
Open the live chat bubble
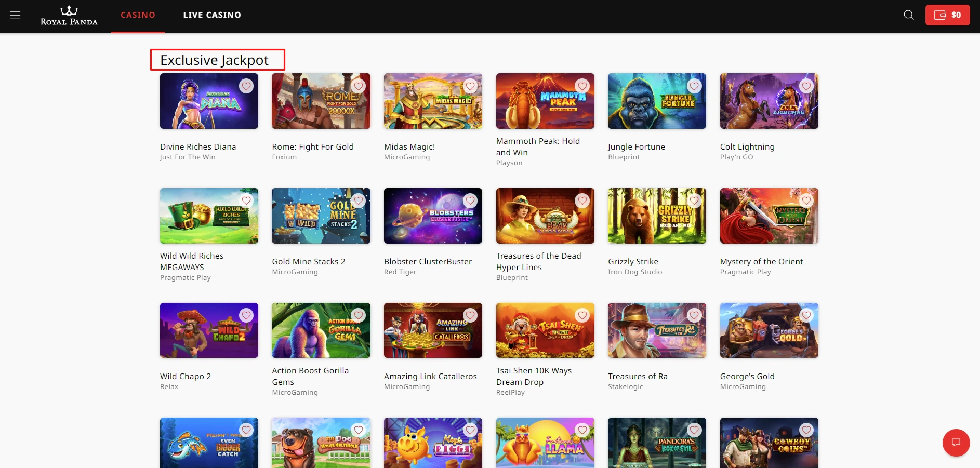click(956, 443)
